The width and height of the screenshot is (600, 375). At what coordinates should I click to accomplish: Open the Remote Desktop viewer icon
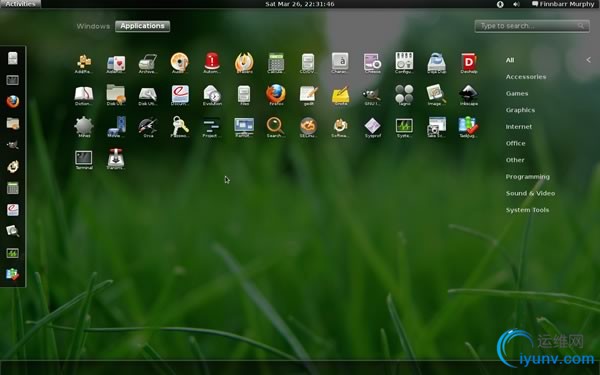coord(244,127)
